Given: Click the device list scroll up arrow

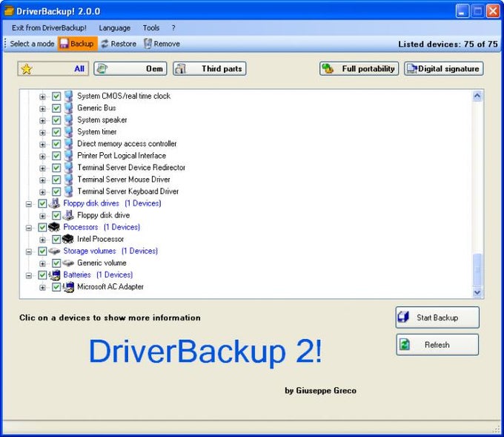Looking at the screenshot, I should 477,96.
